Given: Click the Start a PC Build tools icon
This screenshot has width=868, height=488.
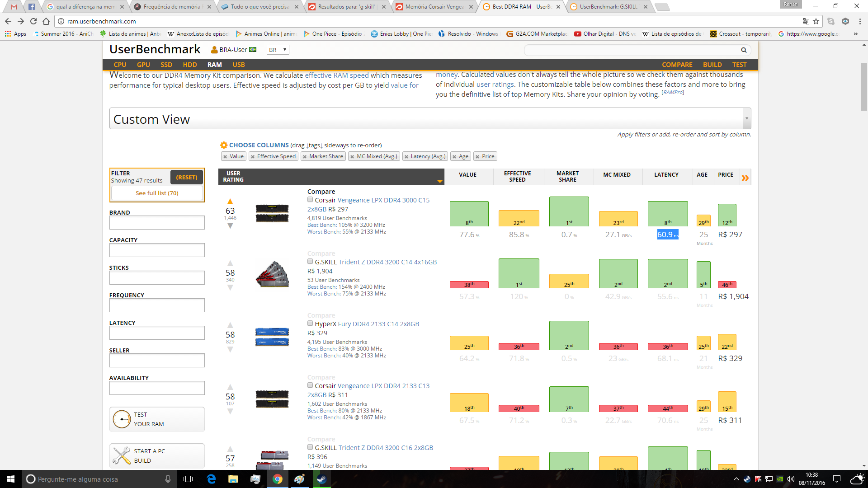Looking at the screenshot, I should tap(122, 455).
